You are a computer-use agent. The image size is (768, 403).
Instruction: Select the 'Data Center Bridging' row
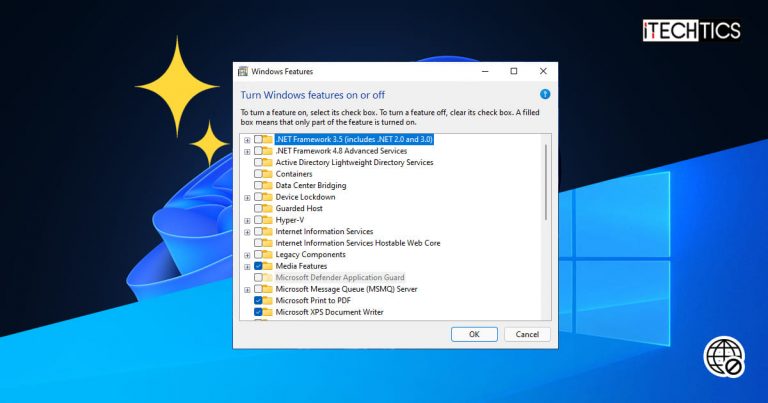pyautogui.click(x=311, y=185)
